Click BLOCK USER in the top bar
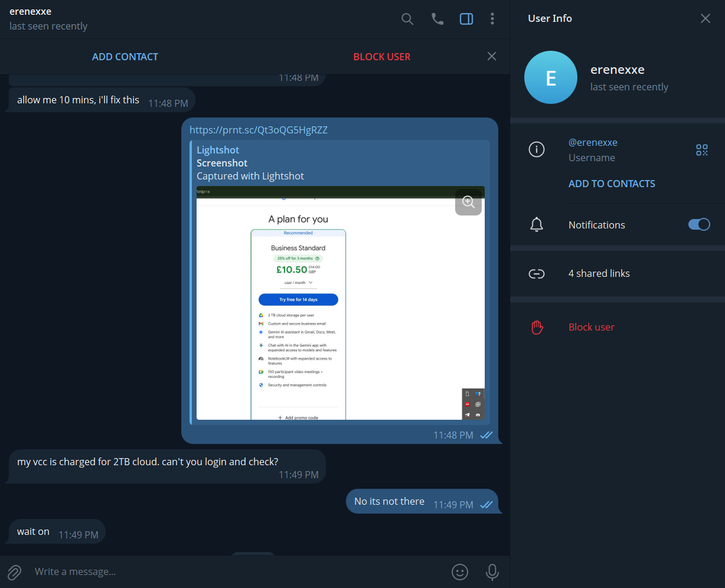The image size is (725, 588). [x=382, y=57]
